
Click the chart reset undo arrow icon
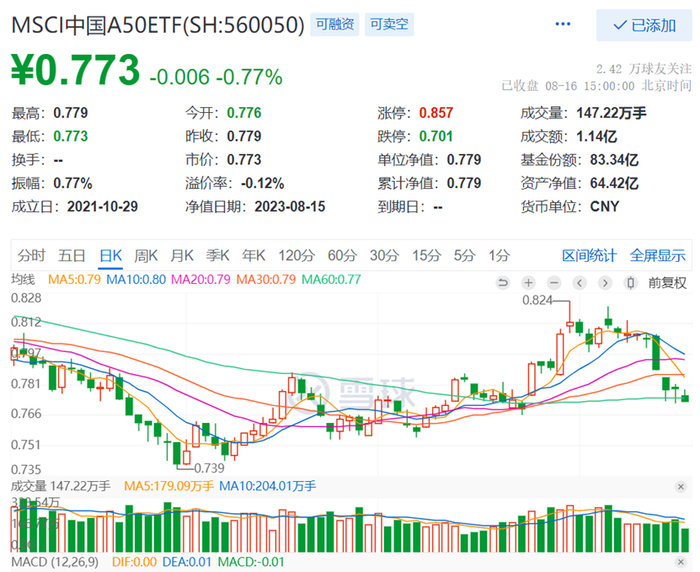pyautogui.click(x=503, y=283)
